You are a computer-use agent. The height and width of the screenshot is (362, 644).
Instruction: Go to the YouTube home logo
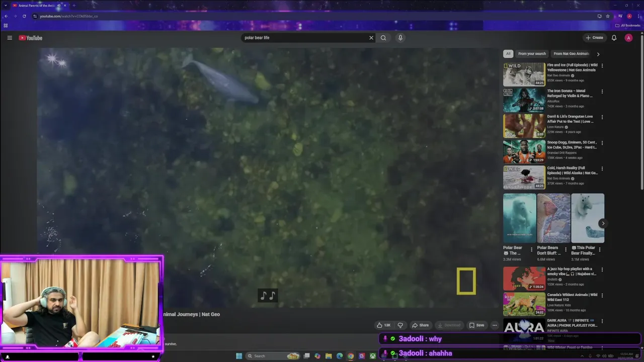(x=31, y=38)
